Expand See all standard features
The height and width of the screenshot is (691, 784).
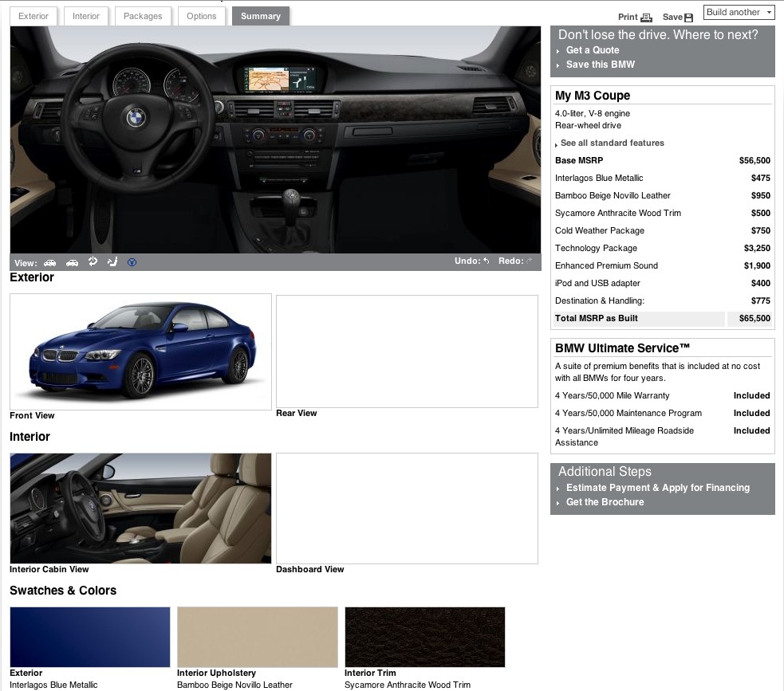click(612, 143)
